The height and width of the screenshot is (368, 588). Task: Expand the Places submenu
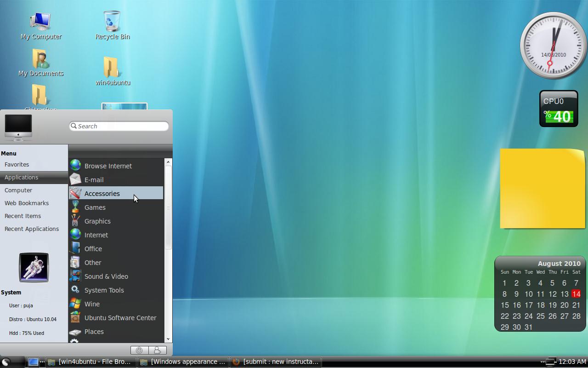[x=94, y=331]
